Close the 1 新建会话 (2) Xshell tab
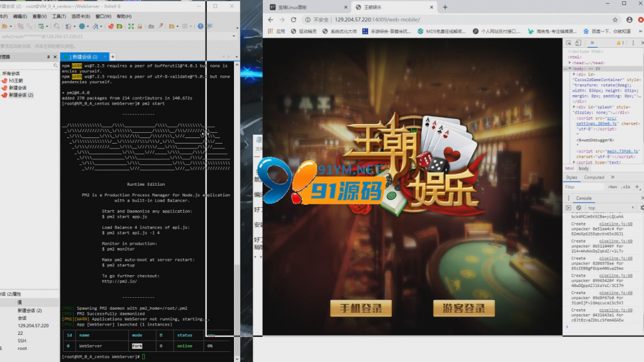 pos(105,57)
